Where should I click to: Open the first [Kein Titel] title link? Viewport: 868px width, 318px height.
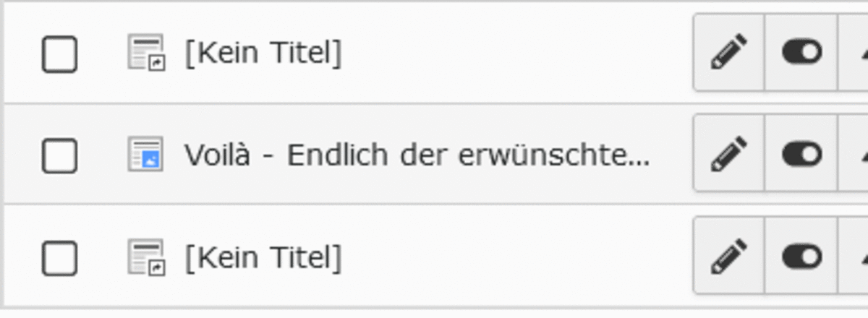click(263, 53)
